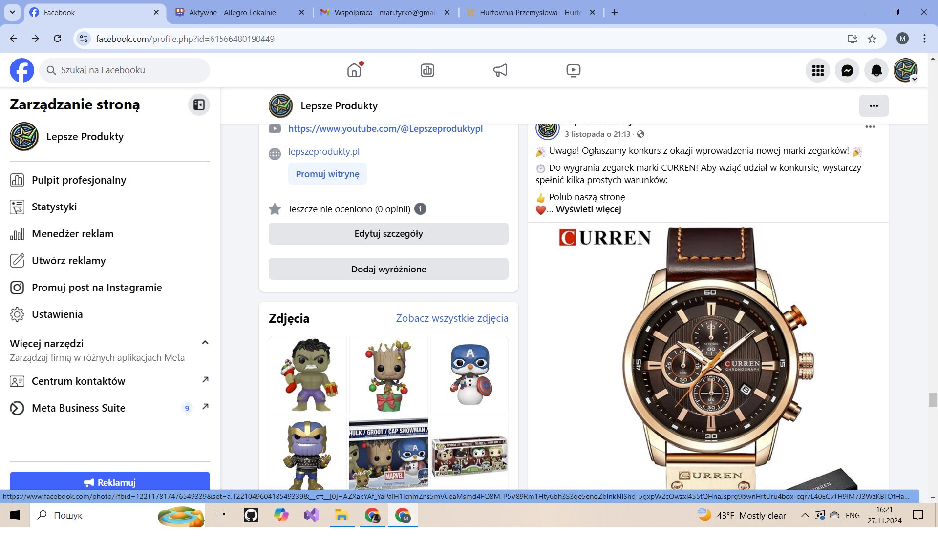
Task: Open Task View on taskbar
Action: [x=220, y=515]
